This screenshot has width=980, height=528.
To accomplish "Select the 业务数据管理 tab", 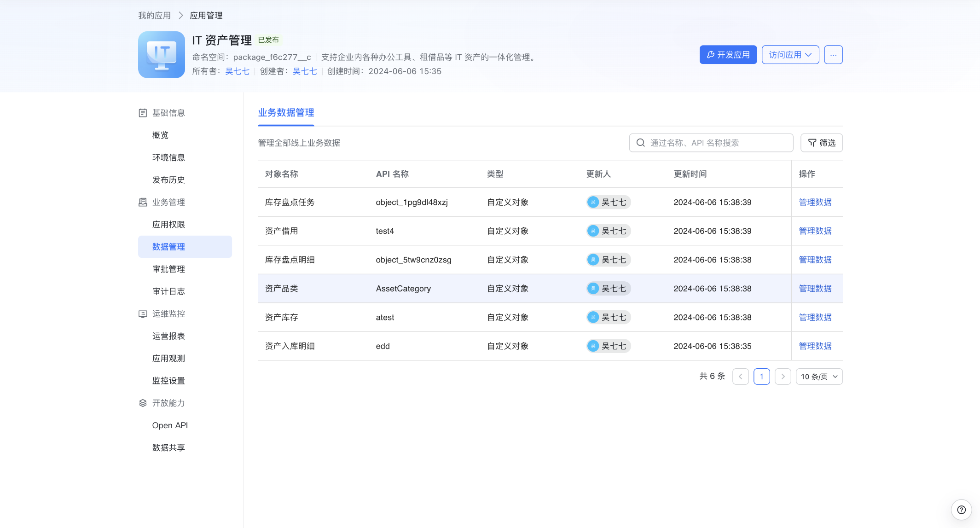I will tap(286, 113).
